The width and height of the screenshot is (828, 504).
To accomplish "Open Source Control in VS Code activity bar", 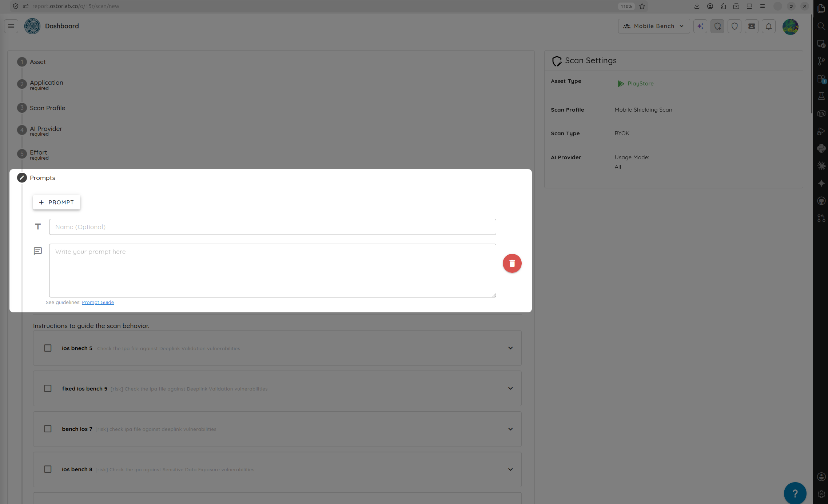I will pos(821,61).
